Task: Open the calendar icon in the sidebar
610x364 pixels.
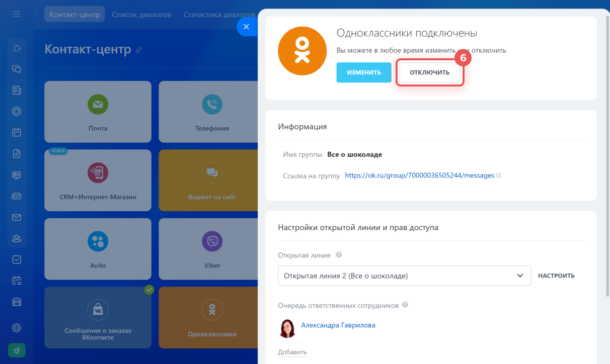Action: (x=17, y=133)
